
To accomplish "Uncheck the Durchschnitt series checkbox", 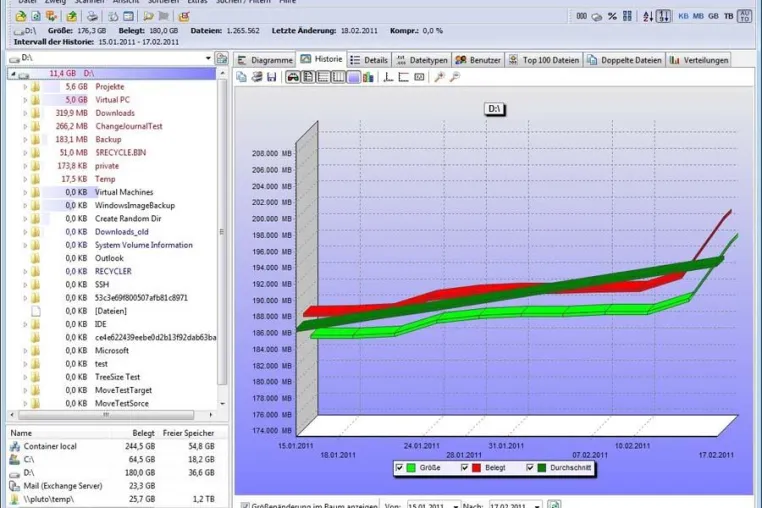I will click(x=530, y=468).
